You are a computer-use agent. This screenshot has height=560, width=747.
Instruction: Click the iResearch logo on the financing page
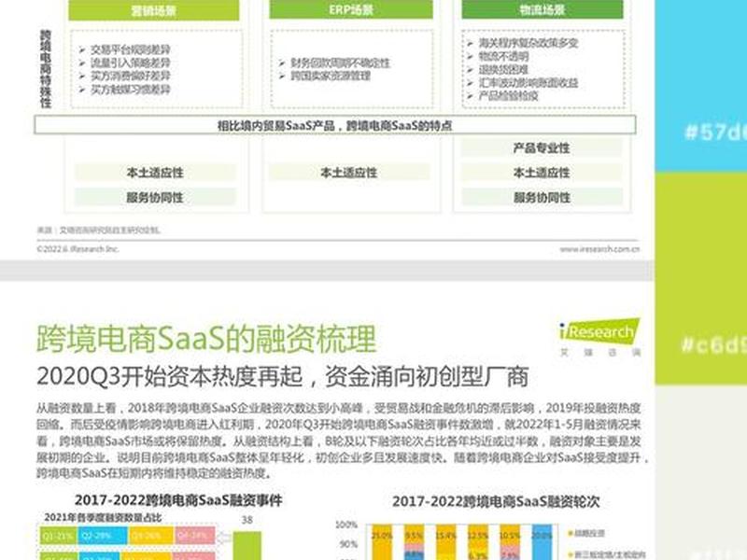pyautogui.click(x=600, y=337)
